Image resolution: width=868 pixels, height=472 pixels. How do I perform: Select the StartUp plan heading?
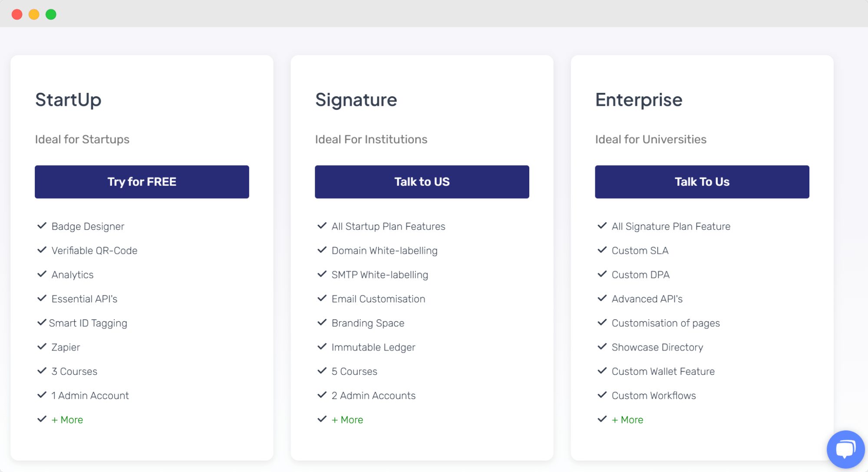point(68,100)
